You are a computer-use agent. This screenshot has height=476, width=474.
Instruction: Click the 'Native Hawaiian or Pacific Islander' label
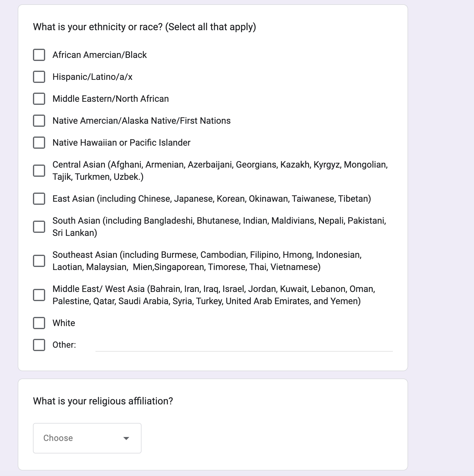coord(121,143)
